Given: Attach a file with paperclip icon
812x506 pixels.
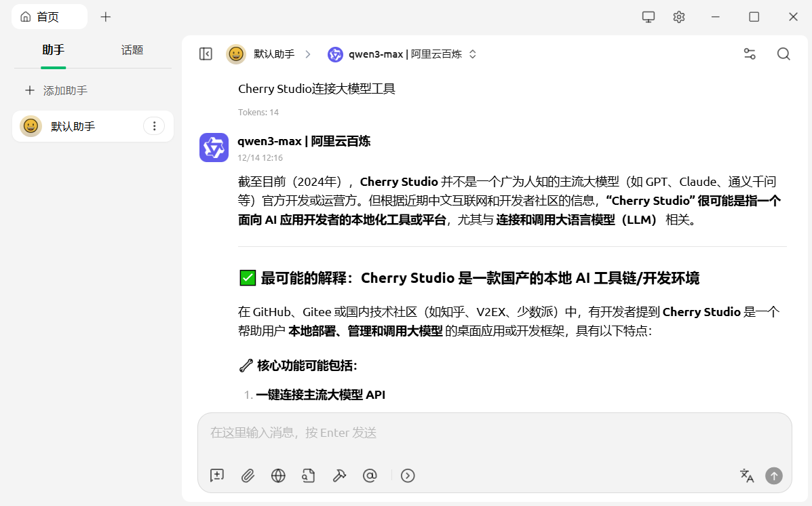Looking at the screenshot, I should pyautogui.click(x=248, y=475).
